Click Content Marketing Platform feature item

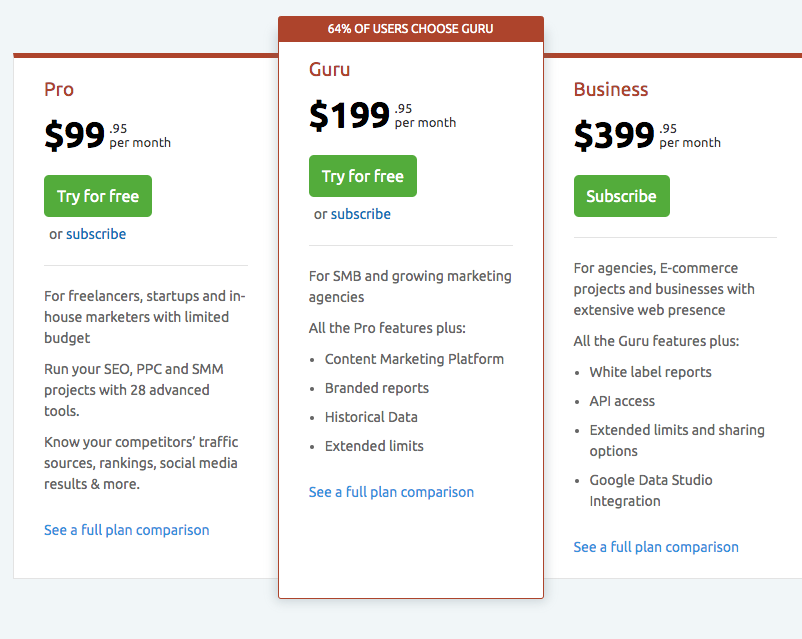point(414,359)
